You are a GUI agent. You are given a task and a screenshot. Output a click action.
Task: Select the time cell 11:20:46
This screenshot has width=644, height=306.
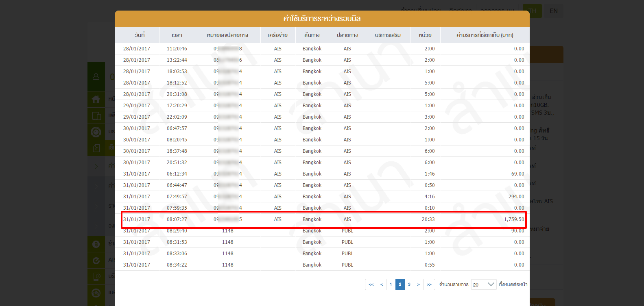point(177,49)
